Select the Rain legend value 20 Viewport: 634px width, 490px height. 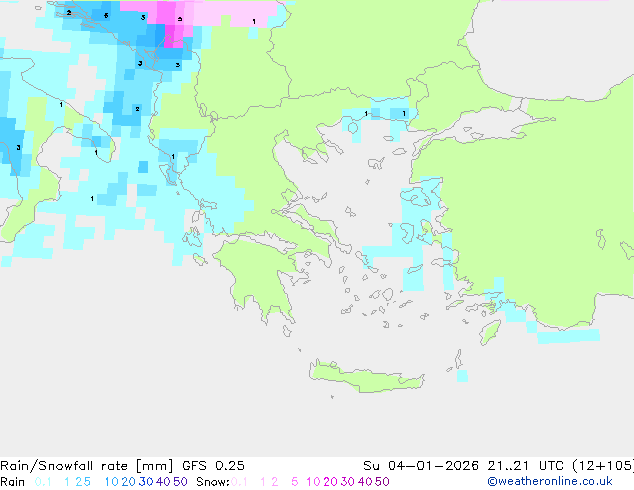pos(128,482)
